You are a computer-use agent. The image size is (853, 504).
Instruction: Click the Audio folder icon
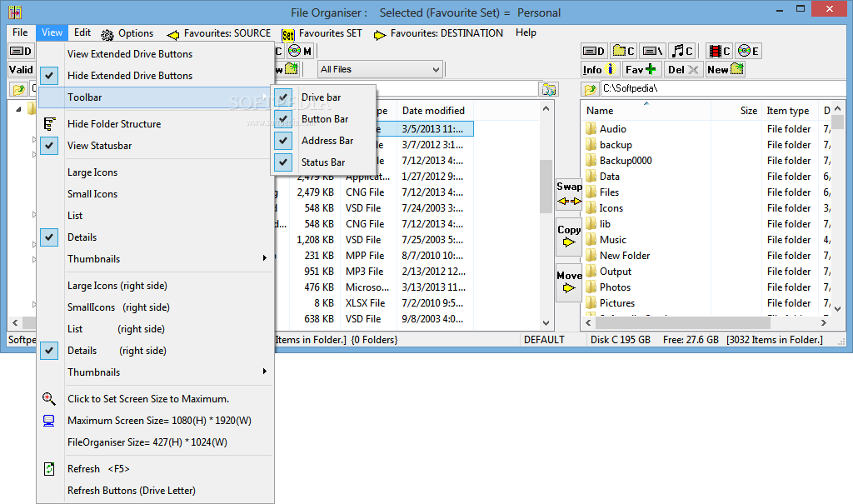pyautogui.click(x=591, y=129)
